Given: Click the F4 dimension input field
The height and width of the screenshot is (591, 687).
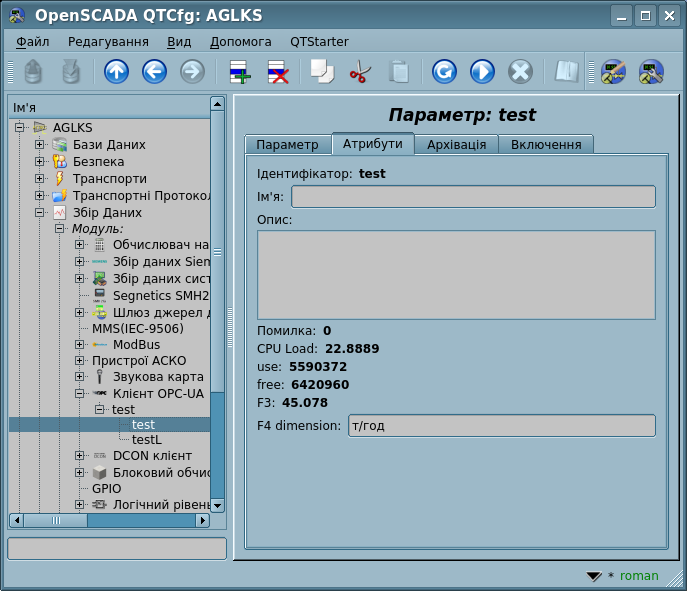Looking at the screenshot, I should tap(501, 426).
